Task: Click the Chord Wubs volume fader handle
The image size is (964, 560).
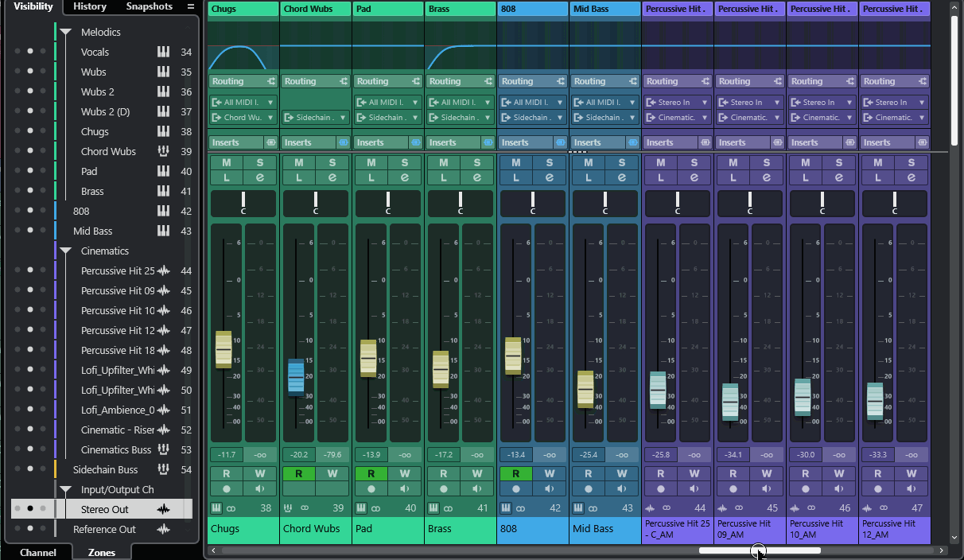Action: click(296, 376)
